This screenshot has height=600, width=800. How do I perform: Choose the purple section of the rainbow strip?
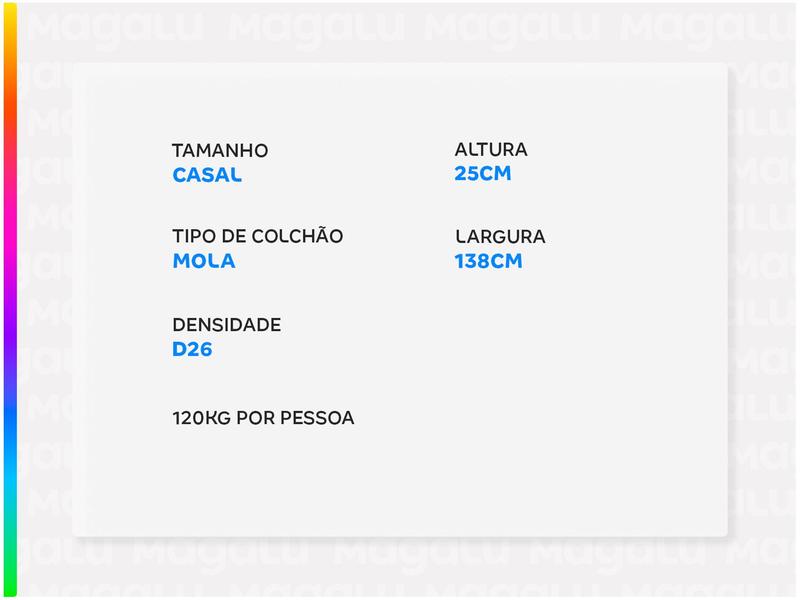(10, 320)
